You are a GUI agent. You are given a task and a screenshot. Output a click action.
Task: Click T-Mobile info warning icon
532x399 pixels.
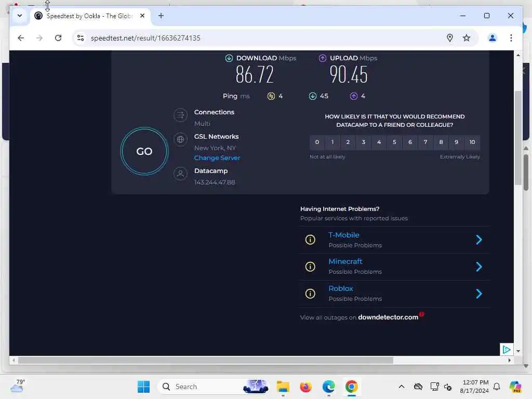pos(310,240)
